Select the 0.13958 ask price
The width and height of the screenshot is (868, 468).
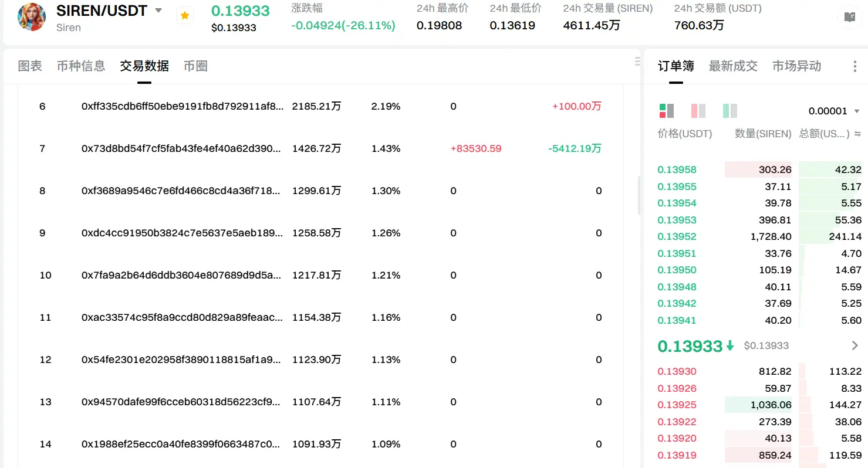tap(677, 169)
